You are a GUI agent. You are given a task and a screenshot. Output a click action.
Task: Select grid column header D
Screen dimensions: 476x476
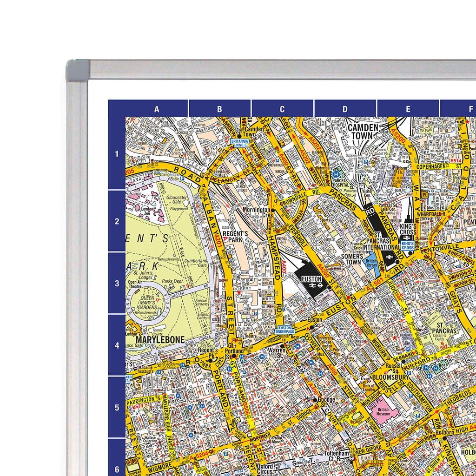click(345, 109)
